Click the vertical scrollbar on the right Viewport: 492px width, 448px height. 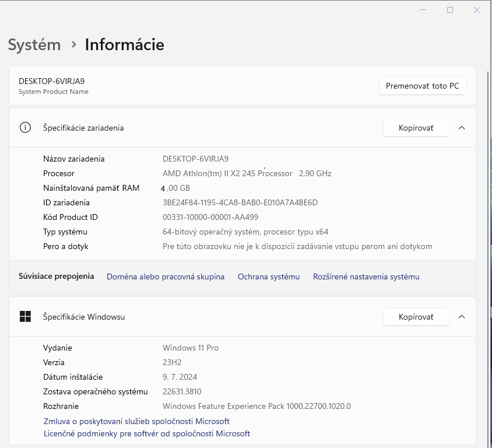coord(487,175)
